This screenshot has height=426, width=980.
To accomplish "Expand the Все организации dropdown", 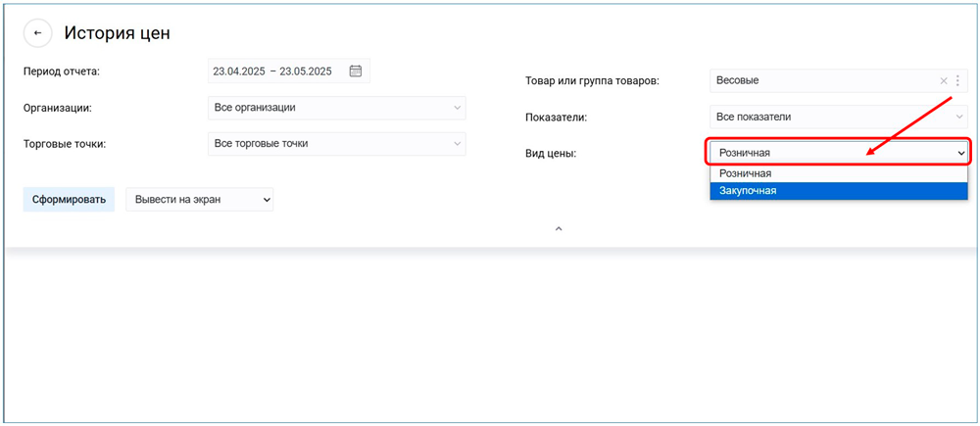I will coord(336,108).
